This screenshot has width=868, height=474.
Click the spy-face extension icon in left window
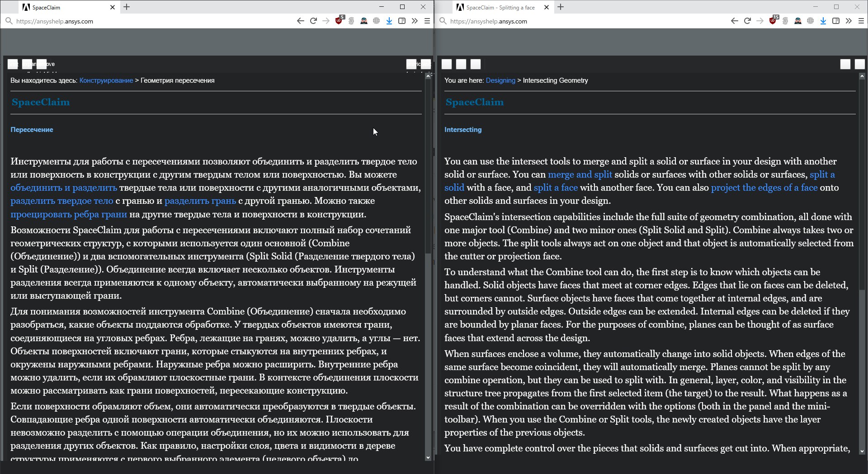pos(364,21)
